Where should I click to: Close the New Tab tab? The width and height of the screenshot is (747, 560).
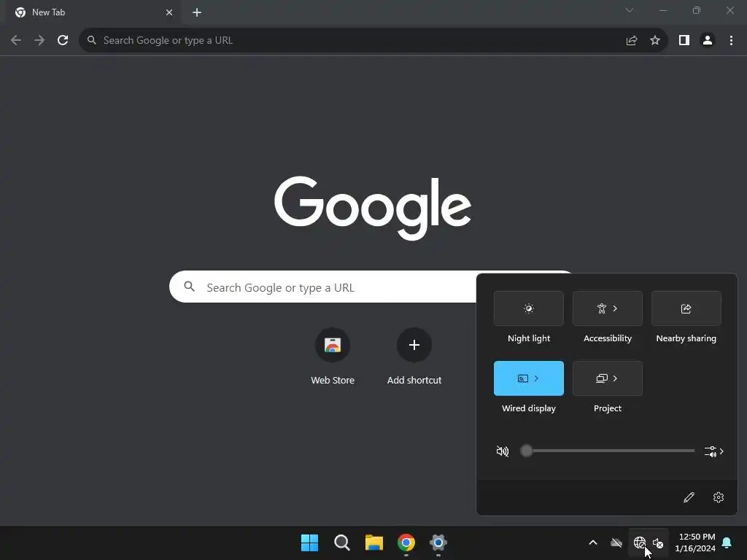click(x=169, y=12)
